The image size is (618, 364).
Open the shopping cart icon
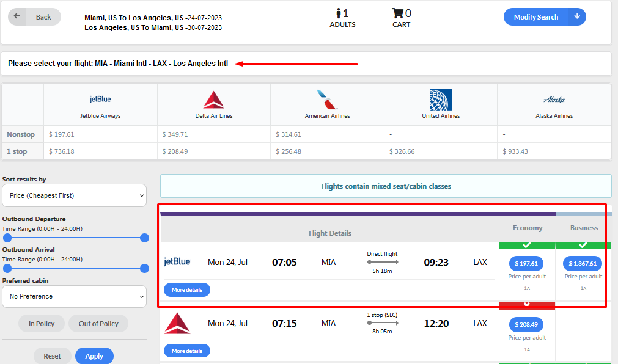[397, 13]
